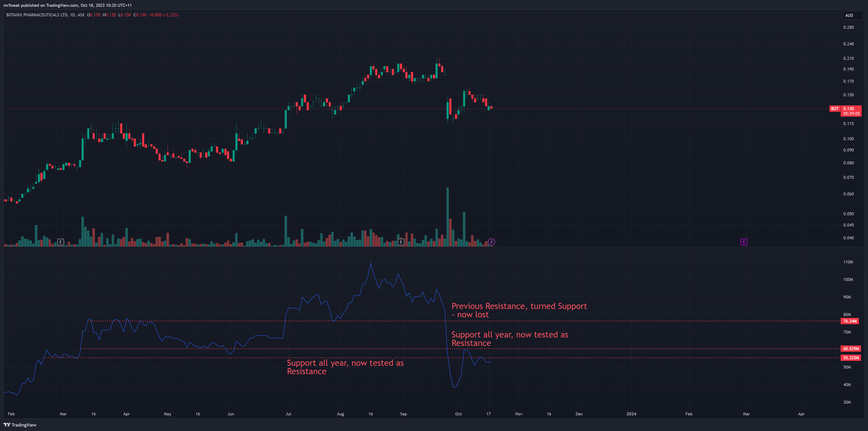Click the 05:39:05 countdown timer
Image resolution: width=868 pixels, height=431 pixels.
click(x=851, y=114)
